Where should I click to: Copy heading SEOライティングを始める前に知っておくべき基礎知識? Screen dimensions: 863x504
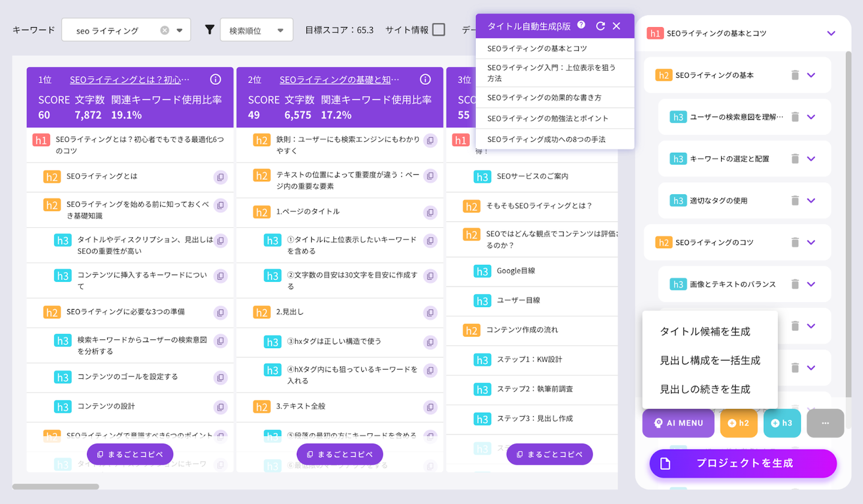221,206
